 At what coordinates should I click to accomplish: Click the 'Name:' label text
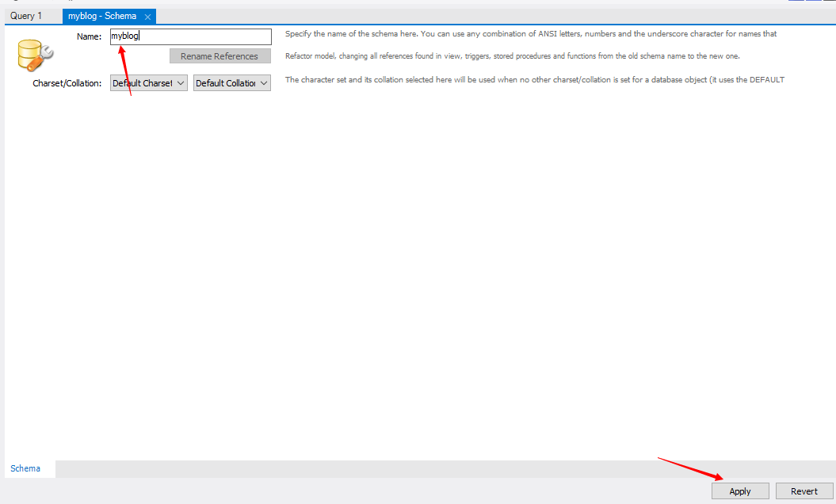coord(89,36)
